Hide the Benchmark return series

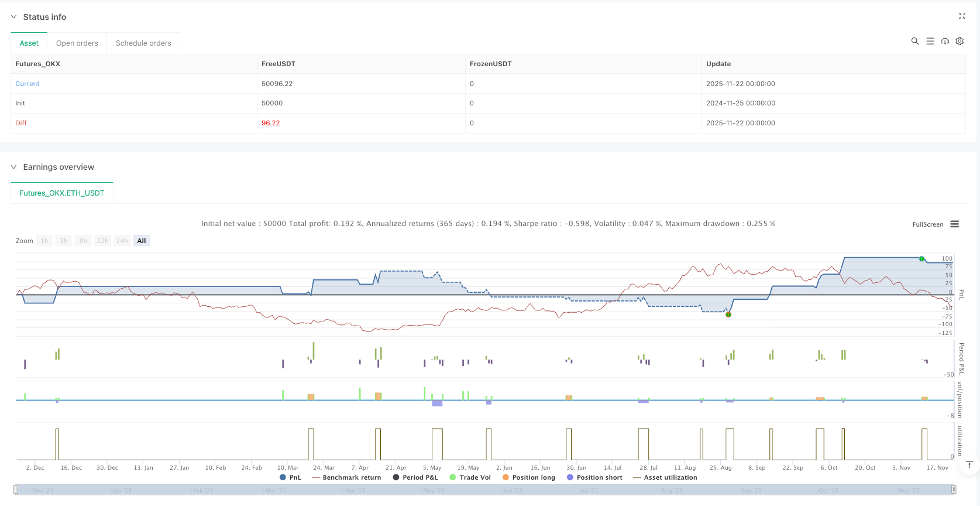click(346, 477)
